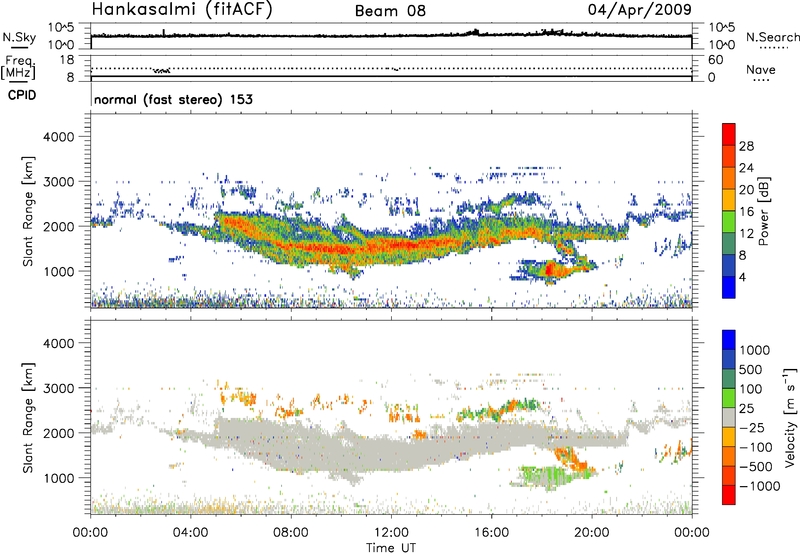Image resolution: width=800 pixels, height=554 pixels.
Task: Click the 08:00 time tick label
Action: 291,533
